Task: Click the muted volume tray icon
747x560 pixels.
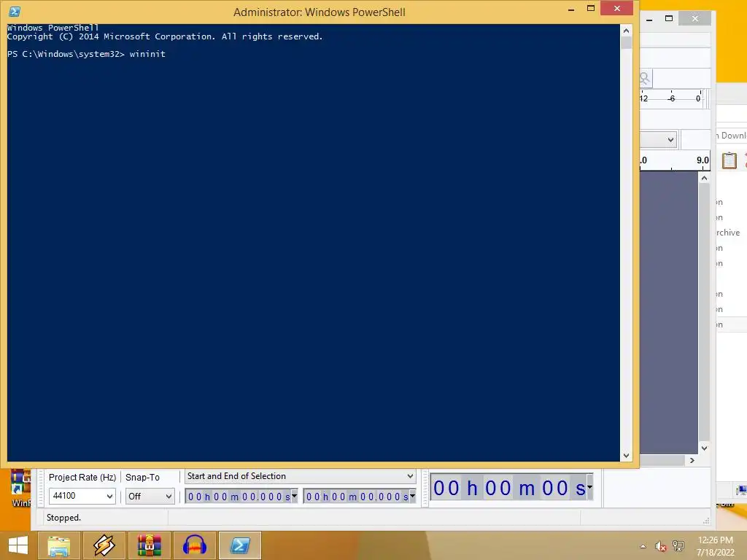Action: click(x=660, y=546)
